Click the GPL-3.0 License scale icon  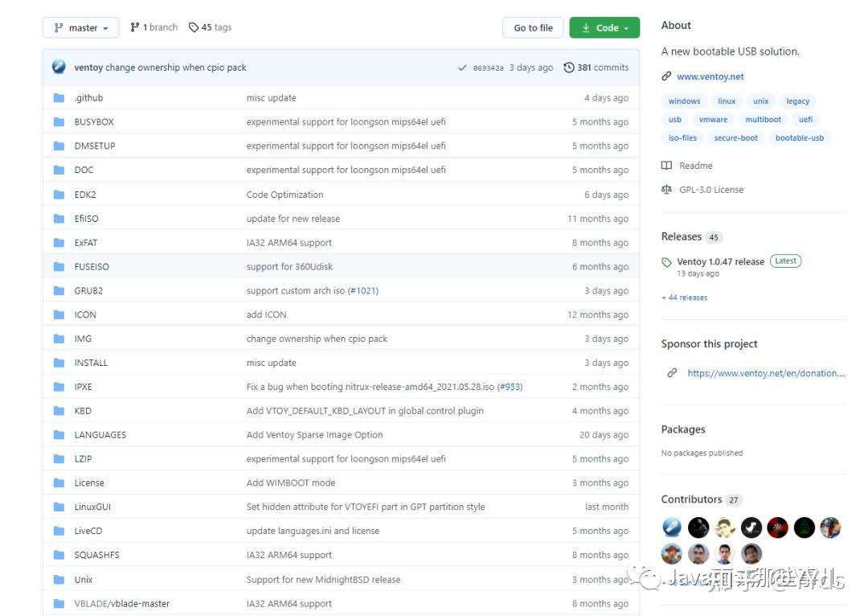point(666,190)
